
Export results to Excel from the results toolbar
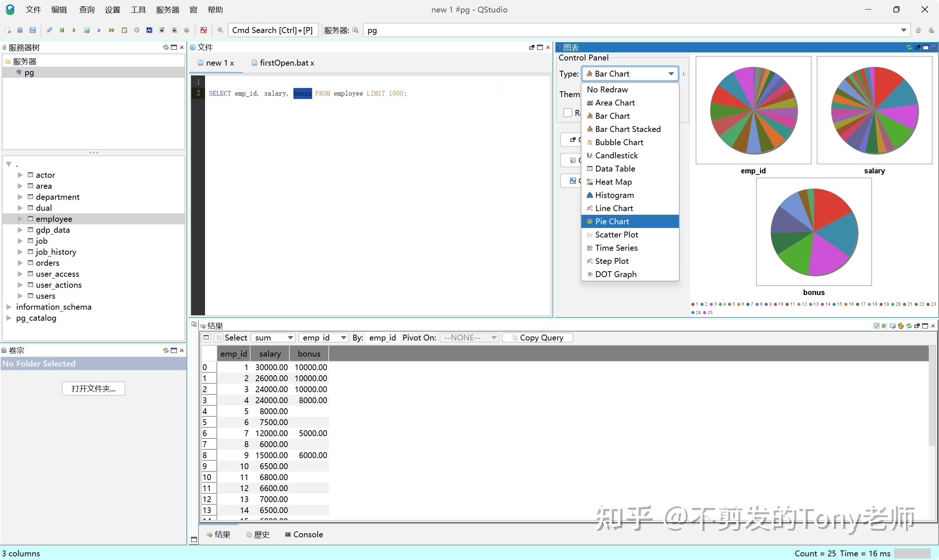pos(885,326)
